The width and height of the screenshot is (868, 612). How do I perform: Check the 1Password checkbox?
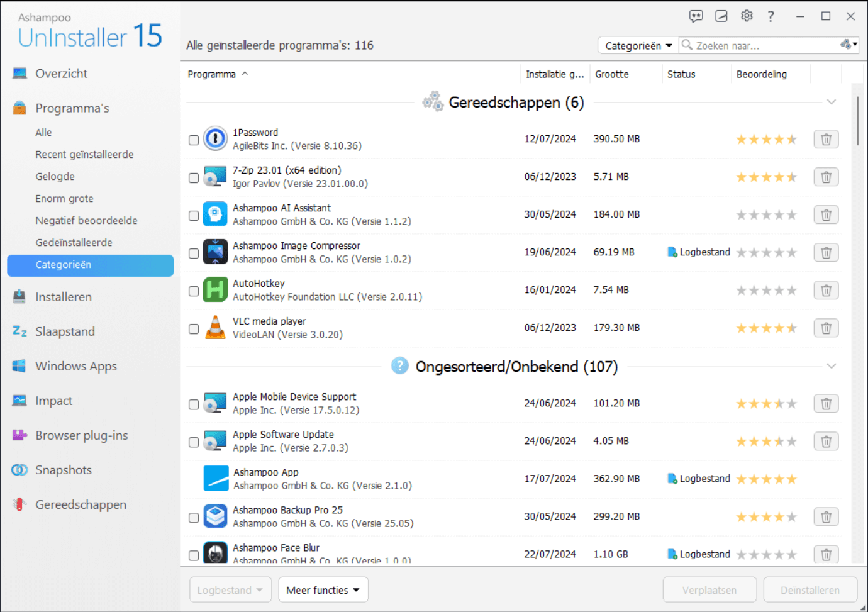coord(194,140)
